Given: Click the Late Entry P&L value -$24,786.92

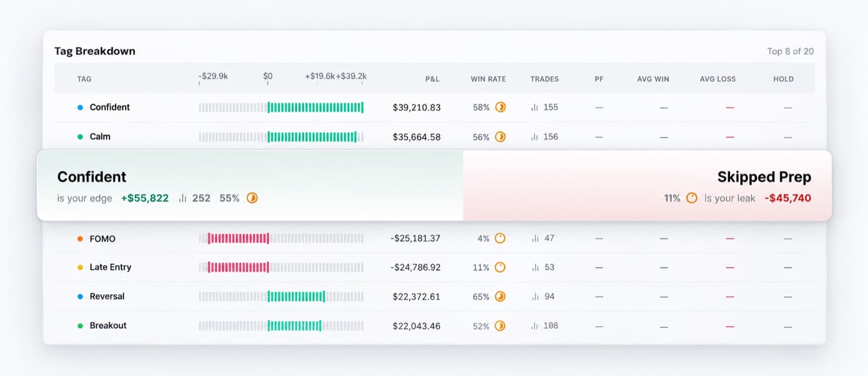Looking at the screenshot, I should click(416, 267).
